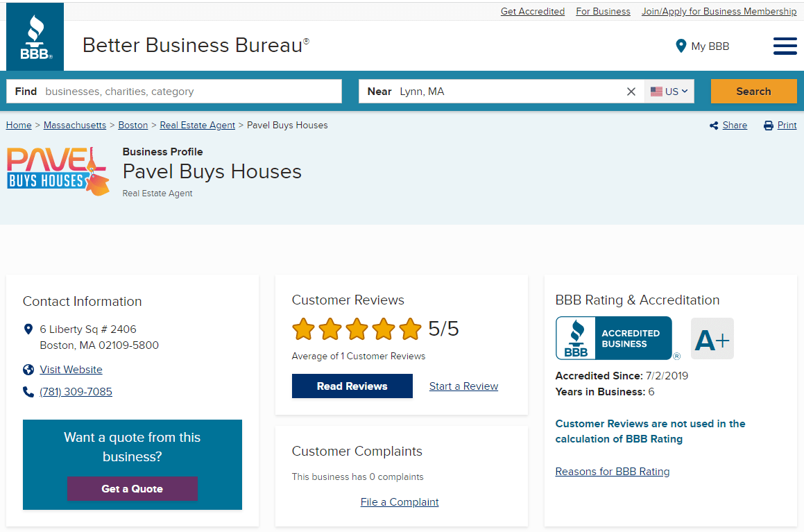The width and height of the screenshot is (804, 532).
Task: Open the US country dropdown
Action: click(x=669, y=92)
